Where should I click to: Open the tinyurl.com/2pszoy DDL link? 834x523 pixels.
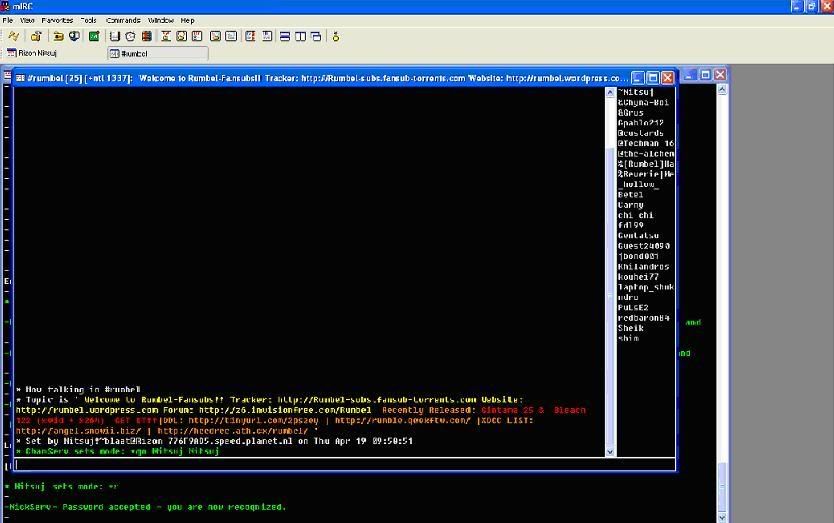click(253, 420)
